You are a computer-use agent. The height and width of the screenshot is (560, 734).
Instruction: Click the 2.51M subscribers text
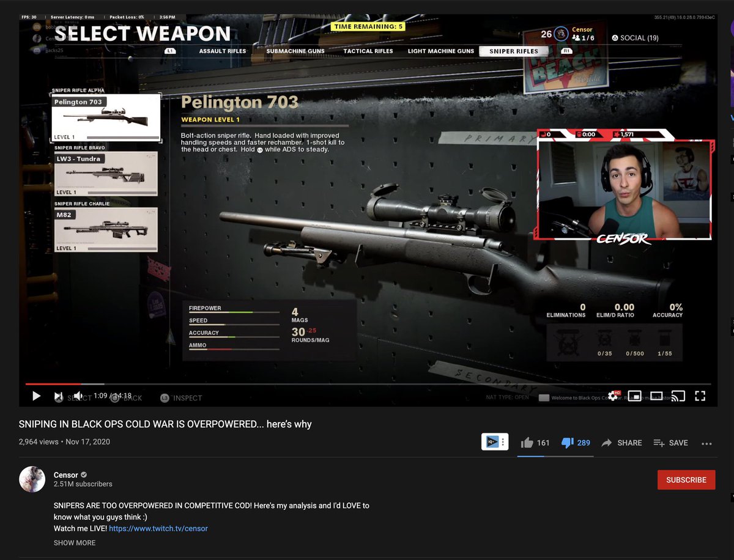coord(83,484)
